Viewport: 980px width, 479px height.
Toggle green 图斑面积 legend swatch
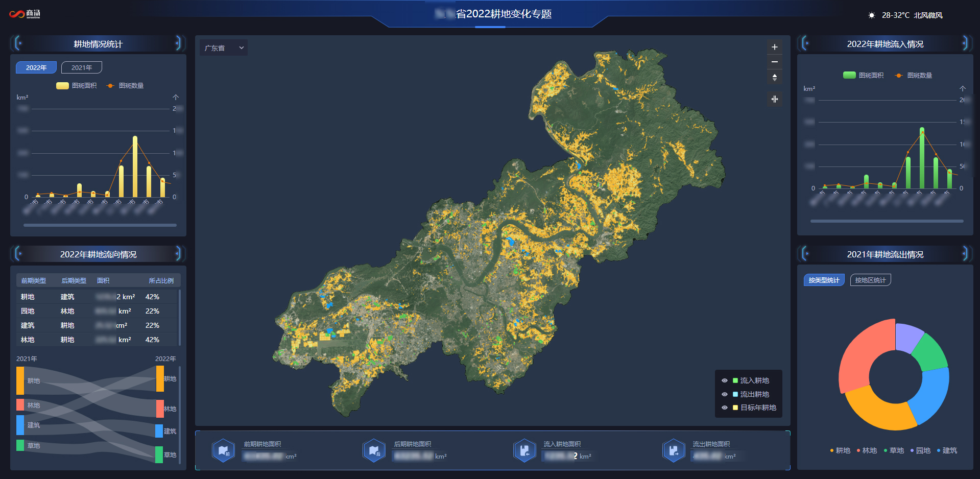point(849,75)
